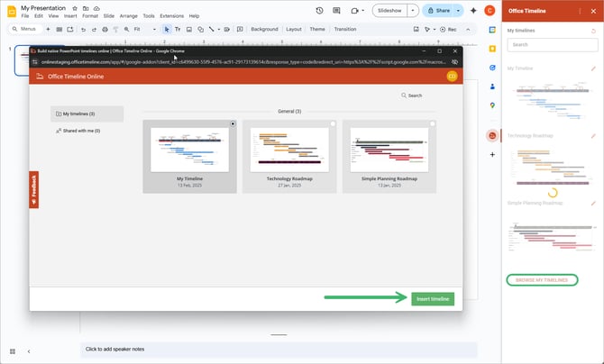This screenshot has height=364, width=604.
Task: Open Google Keep in side panel
Action: click(x=492, y=49)
